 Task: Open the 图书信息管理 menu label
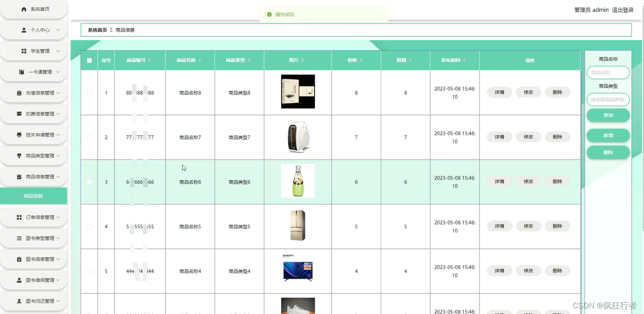coord(40,259)
